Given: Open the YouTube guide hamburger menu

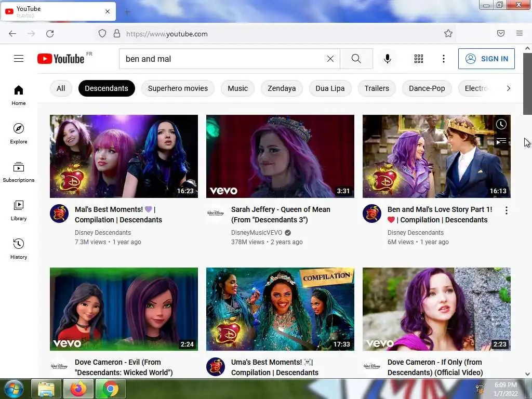Looking at the screenshot, I should point(19,59).
